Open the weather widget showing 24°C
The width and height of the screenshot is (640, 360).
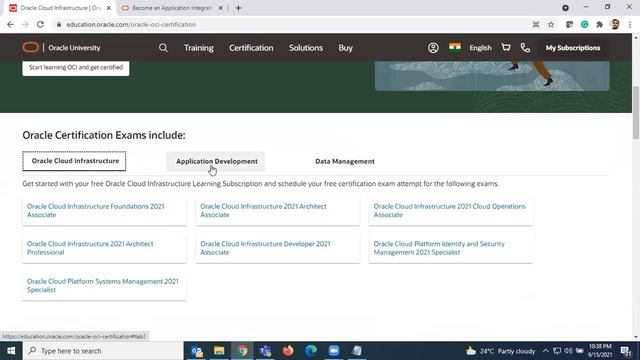coord(501,351)
